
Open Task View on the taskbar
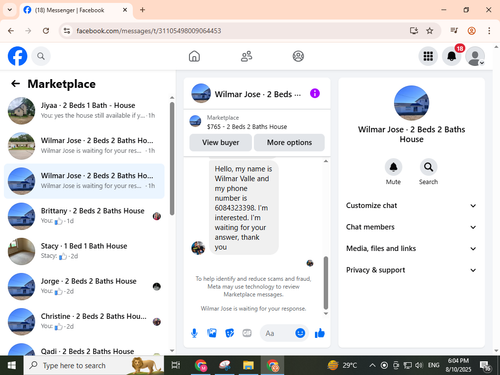[175, 366]
